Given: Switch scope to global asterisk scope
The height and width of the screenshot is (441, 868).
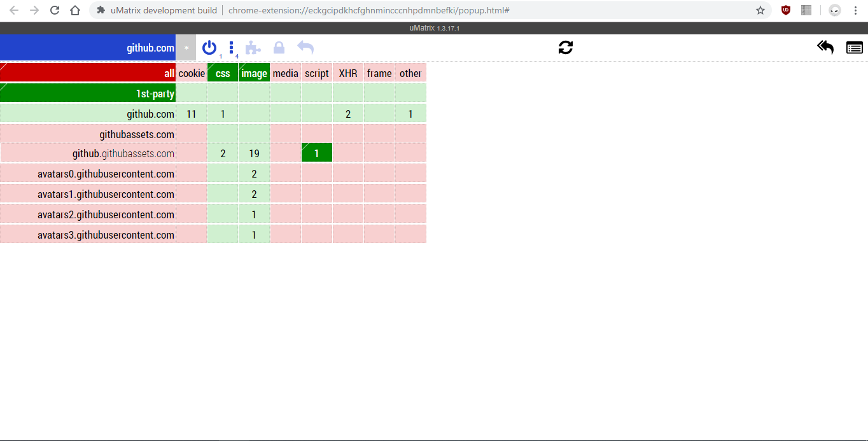Looking at the screenshot, I should (x=185, y=47).
